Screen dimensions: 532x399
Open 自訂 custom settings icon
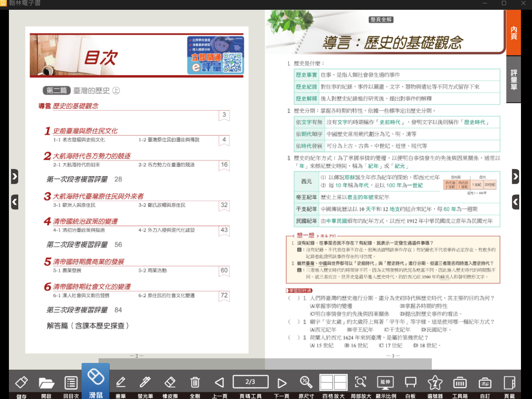click(485, 383)
